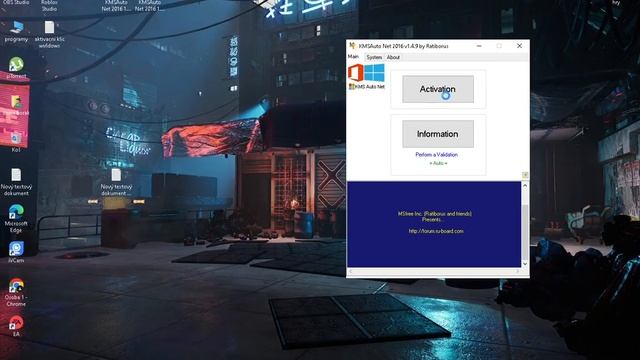Minimize the KMSAuto Net window
The height and width of the screenshot is (360, 640).
[x=479, y=46]
